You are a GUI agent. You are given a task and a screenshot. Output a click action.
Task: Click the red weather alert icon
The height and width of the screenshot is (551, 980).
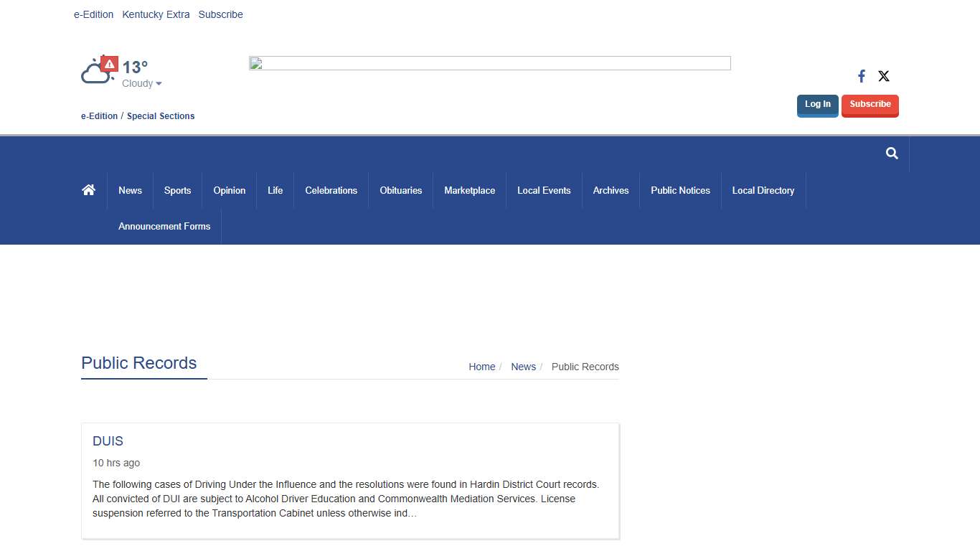pyautogui.click(x=109, y=64)
